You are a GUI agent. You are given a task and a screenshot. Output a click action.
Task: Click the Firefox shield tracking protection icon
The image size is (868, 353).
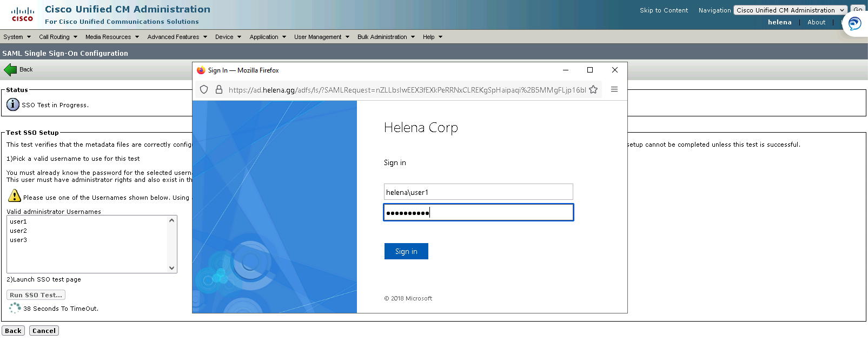tap(204, 90)
